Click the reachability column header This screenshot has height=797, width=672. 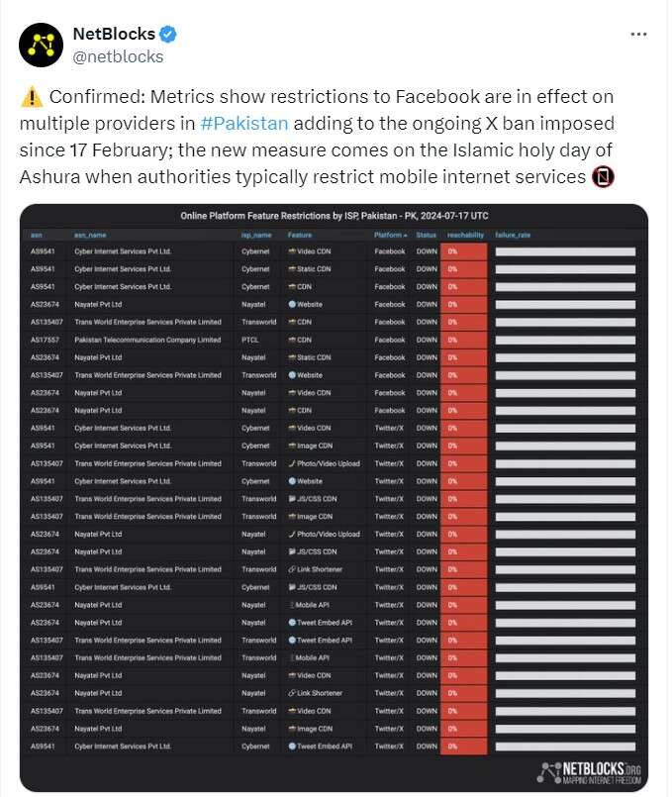click(465, 235)
